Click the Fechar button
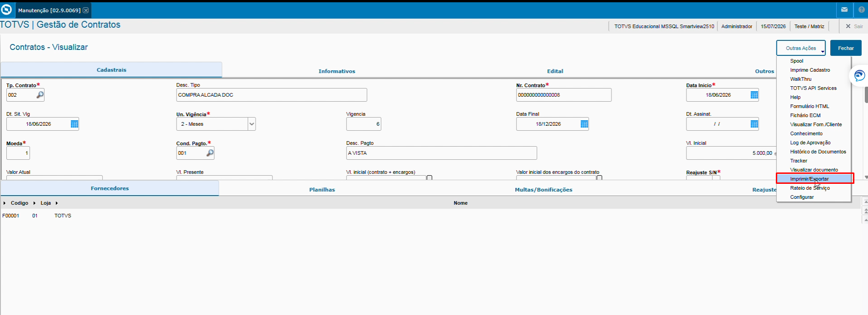This screenshot has width=868, height=315. [x=846, y=48]
